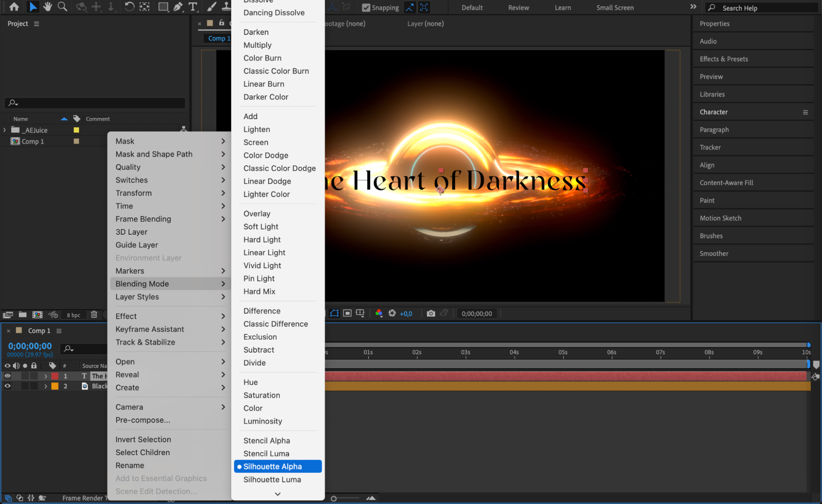Delete selected project item with trash icon
Screen dimensions: 822x504
[94, 314]
